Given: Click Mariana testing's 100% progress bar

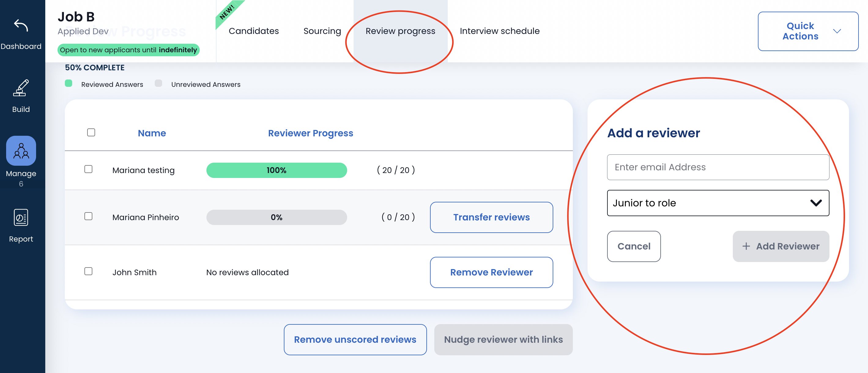Looking at the screenshot, I should click(276, 170).
